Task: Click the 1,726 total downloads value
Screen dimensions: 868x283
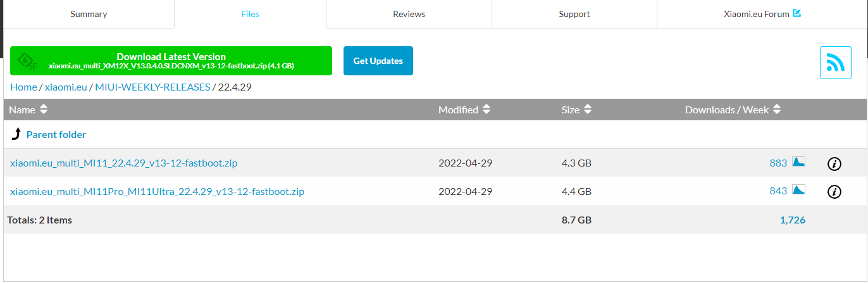Action: pos(793,220)
